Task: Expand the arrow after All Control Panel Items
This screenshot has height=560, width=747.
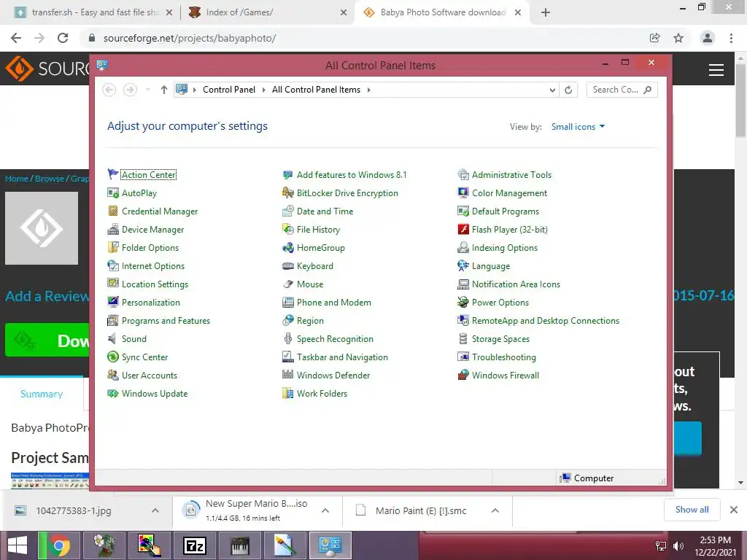Action: pos(368,90)
